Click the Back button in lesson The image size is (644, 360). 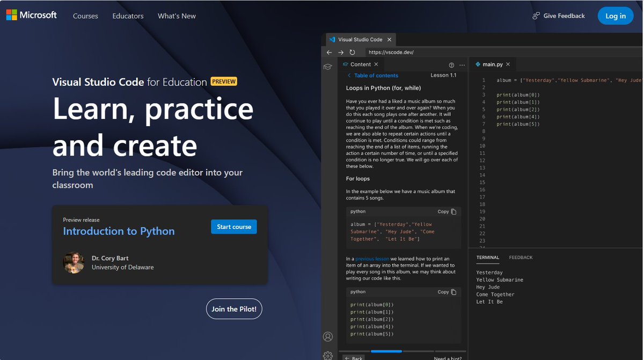pos(354,357)
